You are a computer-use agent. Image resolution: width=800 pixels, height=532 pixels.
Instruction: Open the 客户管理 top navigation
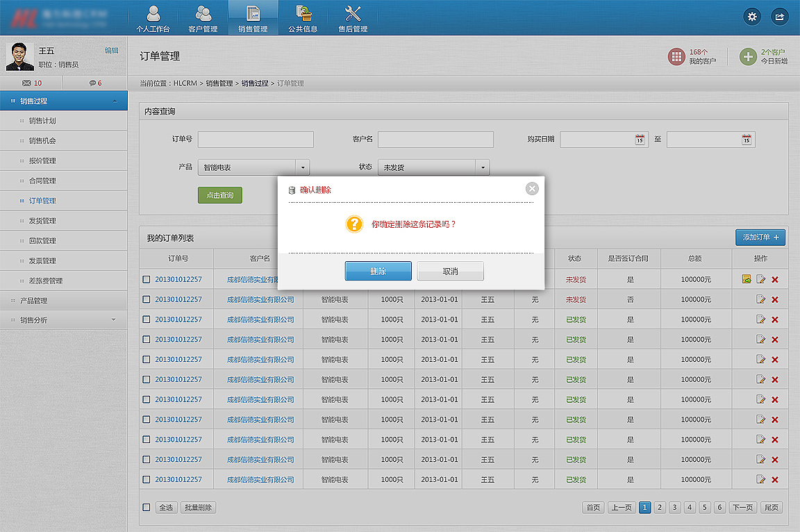coord(203,18)
